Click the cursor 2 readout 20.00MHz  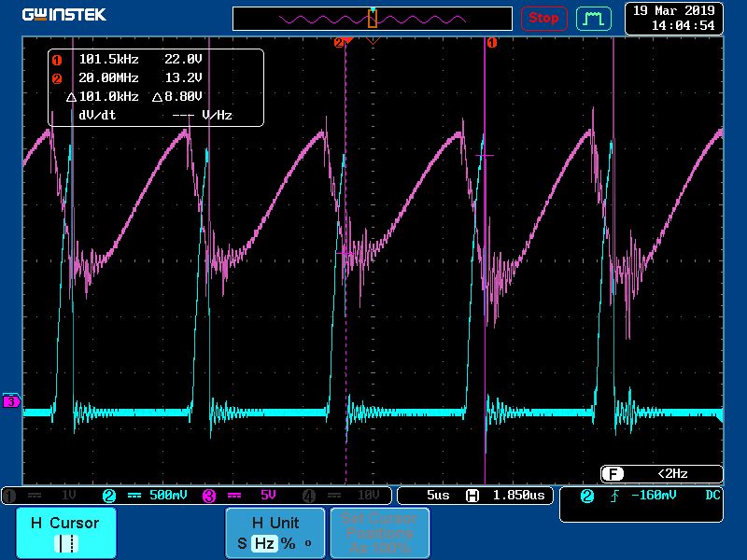pos(108,77)
